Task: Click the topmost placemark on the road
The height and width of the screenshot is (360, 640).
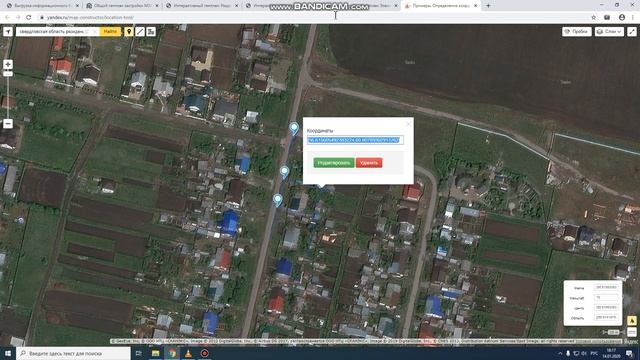Action: (294, 128)
